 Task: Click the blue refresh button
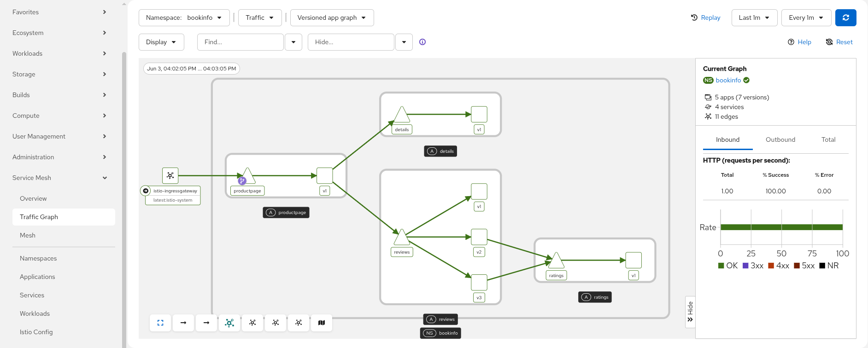pyautogui.click(x=845, y=17)
